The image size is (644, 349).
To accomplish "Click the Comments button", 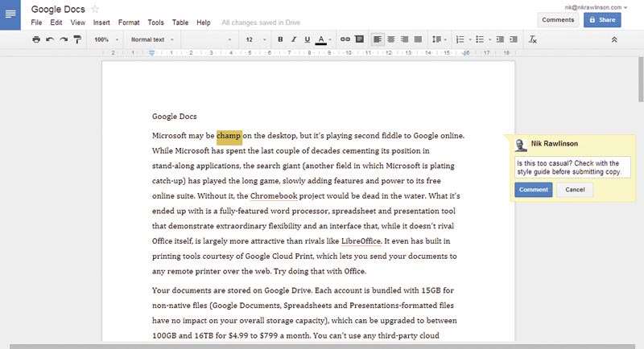I will pyautogui.click(x=558, y=19).
